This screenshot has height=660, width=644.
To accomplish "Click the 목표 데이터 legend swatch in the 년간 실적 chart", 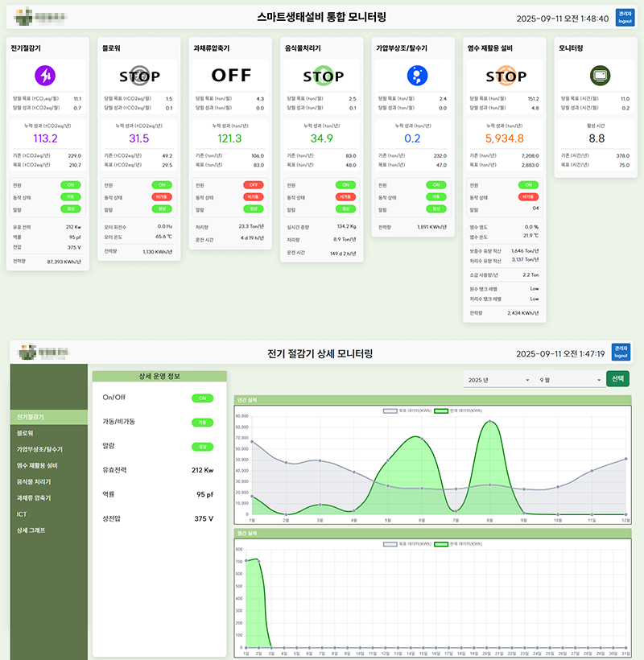I will [x=390, y=410].
